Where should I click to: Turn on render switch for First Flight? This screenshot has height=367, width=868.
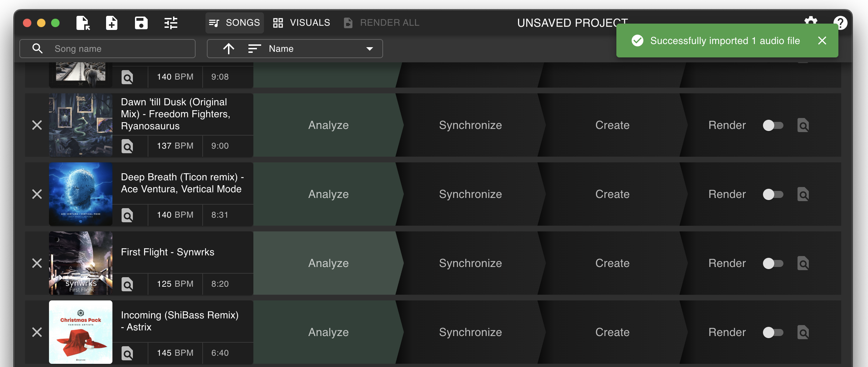[773, 263]
